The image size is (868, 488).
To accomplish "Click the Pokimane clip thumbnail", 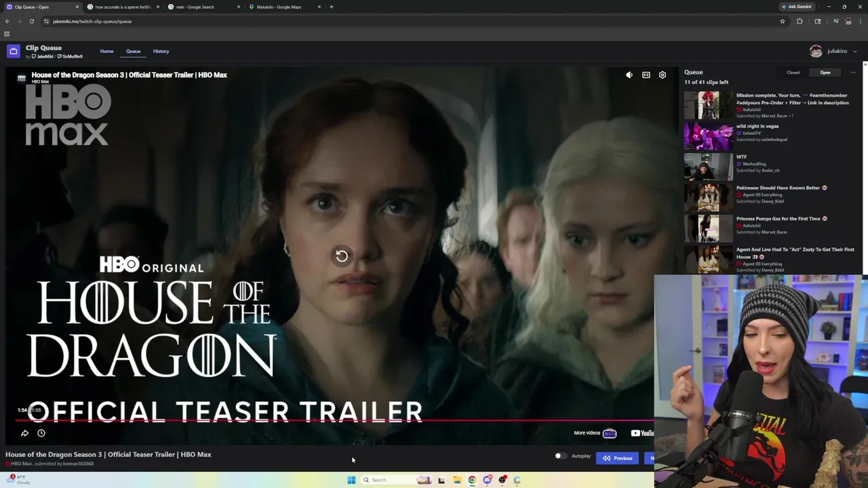I will point(708,198).
